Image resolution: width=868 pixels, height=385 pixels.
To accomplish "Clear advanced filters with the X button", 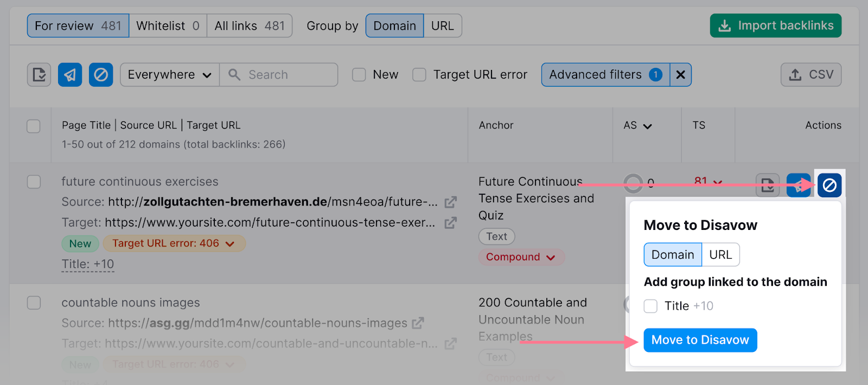I will click(680, 75).
